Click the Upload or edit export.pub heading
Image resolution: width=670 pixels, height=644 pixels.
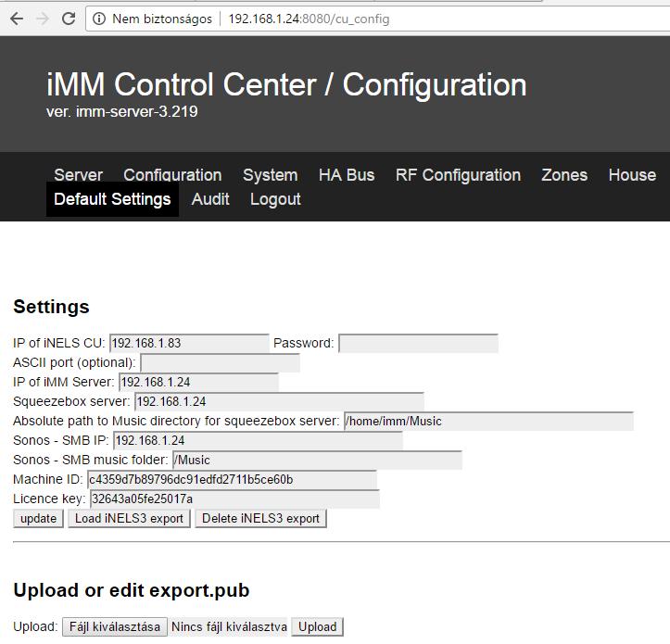click(x=132, y=590)
